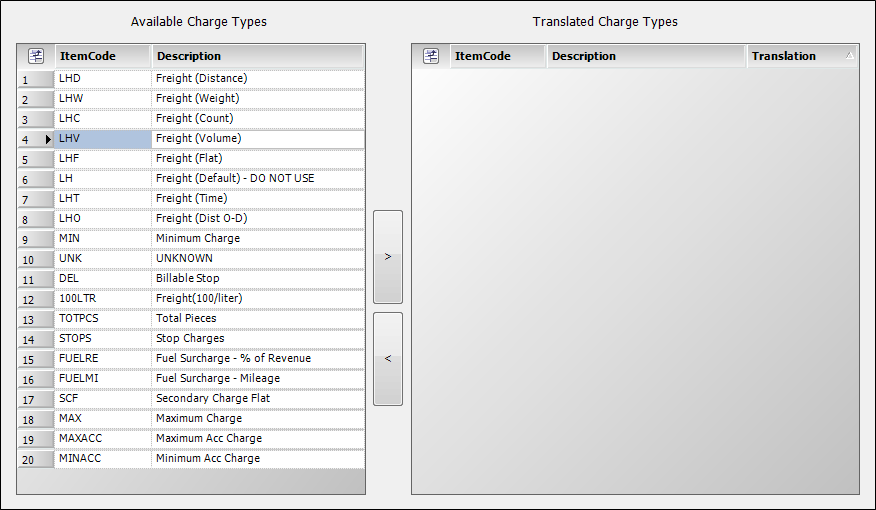
Task: Select Freight (Default) - DO NOT USE row
Action: [235, 178]
